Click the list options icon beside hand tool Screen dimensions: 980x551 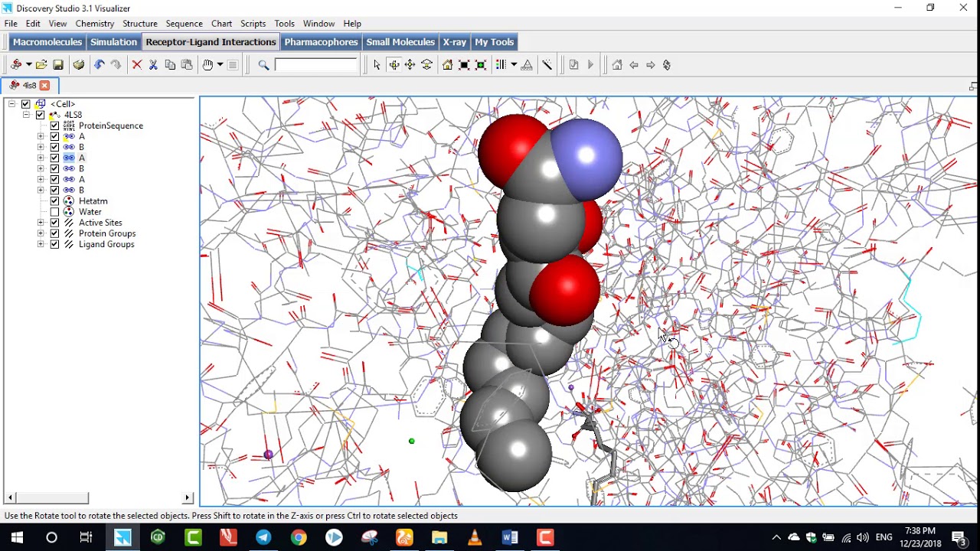pyautogui.click(x=233, y=65)
